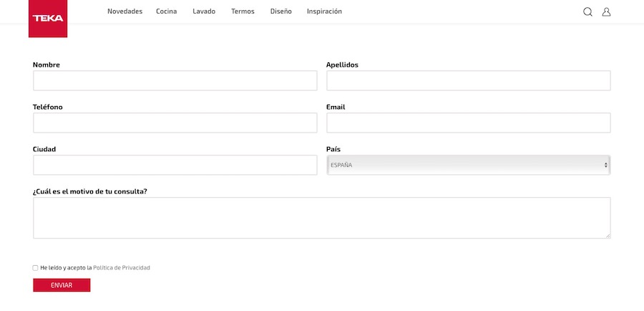644x311 pixels.
Task: Click into the Apellidos field
Action: (x=468, y=81)
